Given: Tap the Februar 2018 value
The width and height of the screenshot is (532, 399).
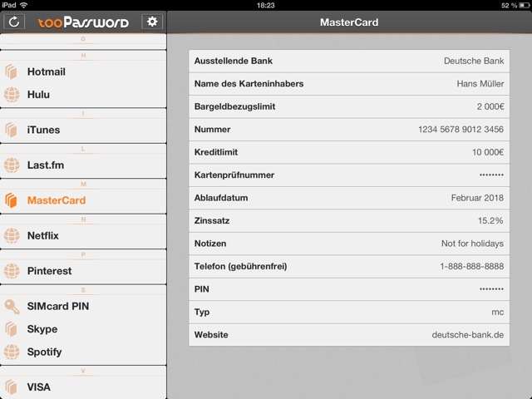Looking at the screenshot, I should click(477, 198).
